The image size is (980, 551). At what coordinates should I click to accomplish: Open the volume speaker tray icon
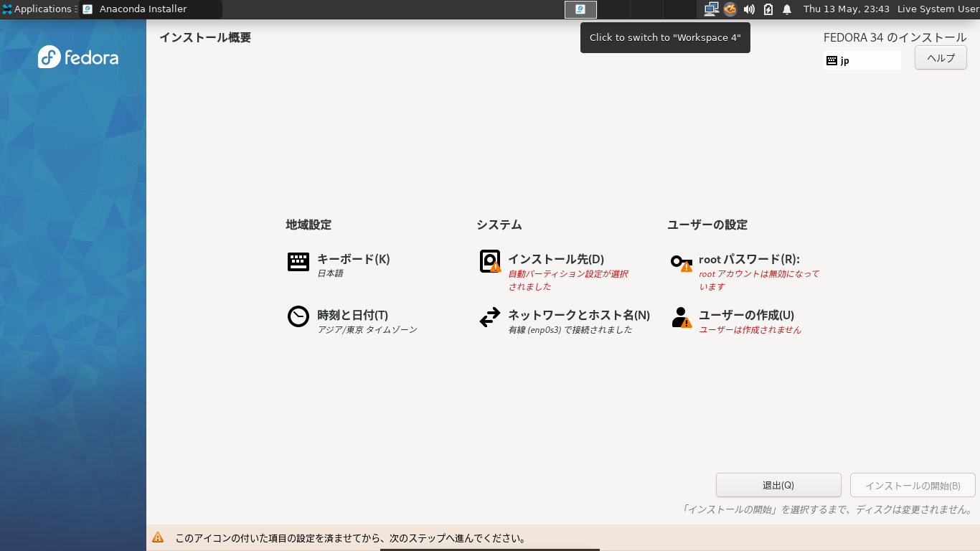[749, 9]
